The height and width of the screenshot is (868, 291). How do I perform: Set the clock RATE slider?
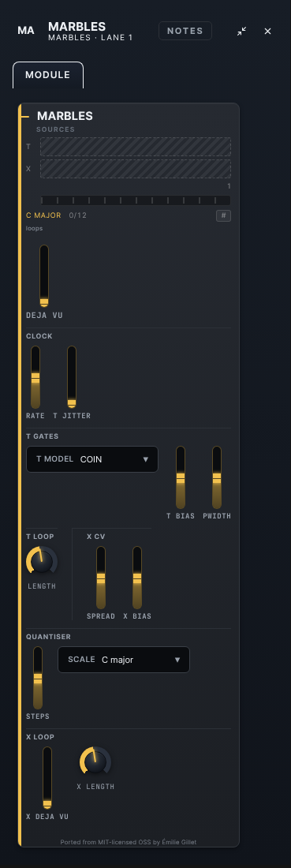pos(35,377)
